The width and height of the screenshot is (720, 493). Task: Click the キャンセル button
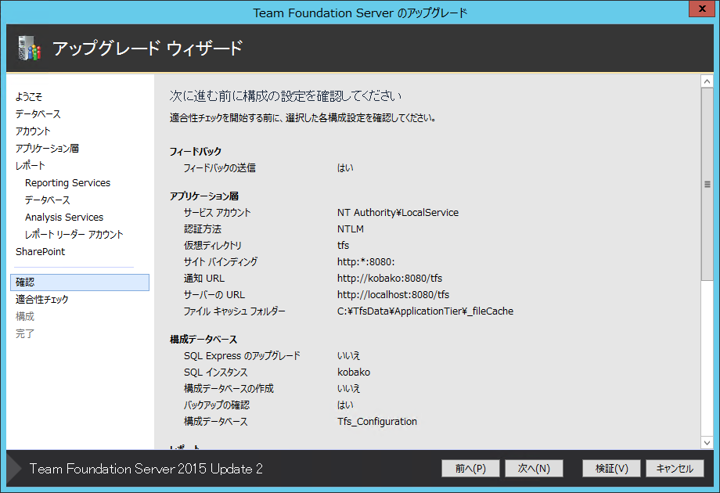click(675, 468)
